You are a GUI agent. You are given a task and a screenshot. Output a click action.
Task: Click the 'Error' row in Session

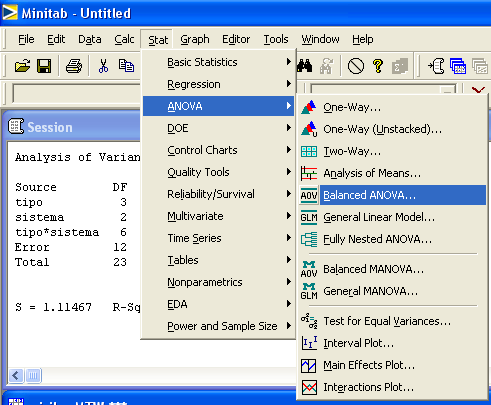coord(71,247)
